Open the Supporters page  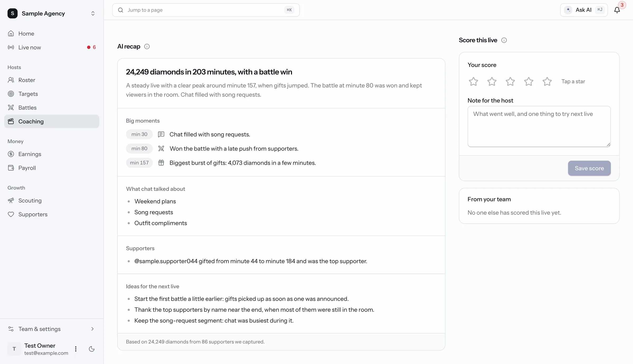click(x=52, y=214)
